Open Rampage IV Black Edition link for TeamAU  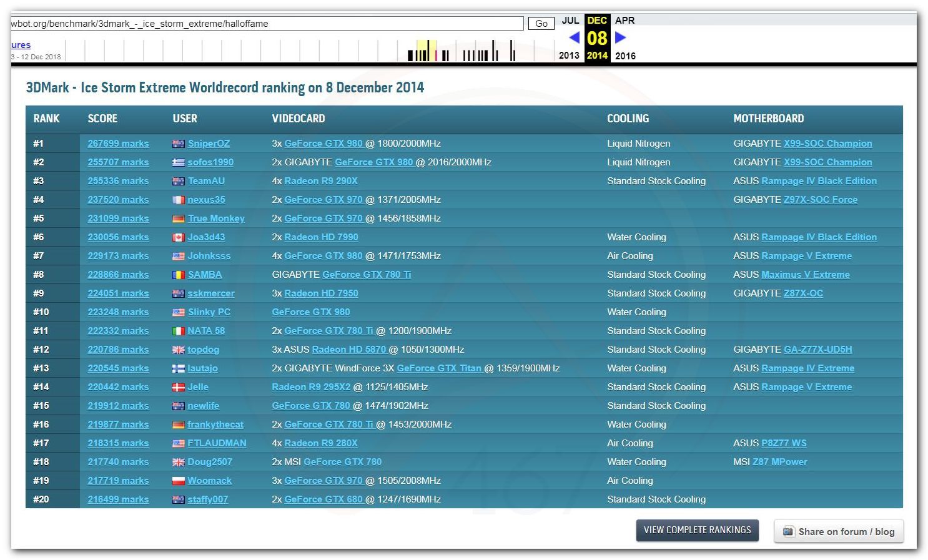pos(819,181)
